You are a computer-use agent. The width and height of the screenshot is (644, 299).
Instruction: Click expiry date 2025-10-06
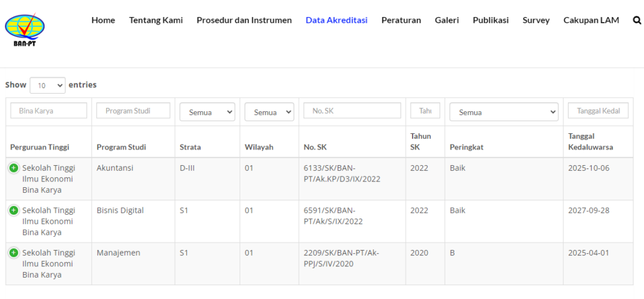click(589, 168)
